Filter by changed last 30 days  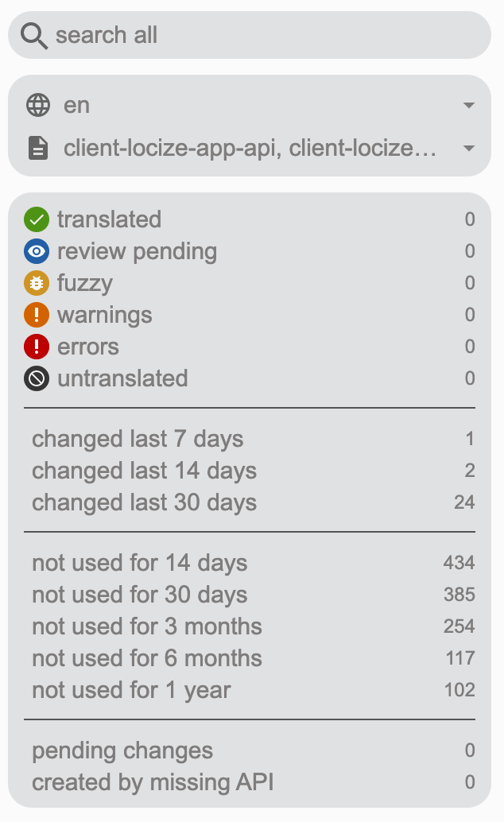144,502
